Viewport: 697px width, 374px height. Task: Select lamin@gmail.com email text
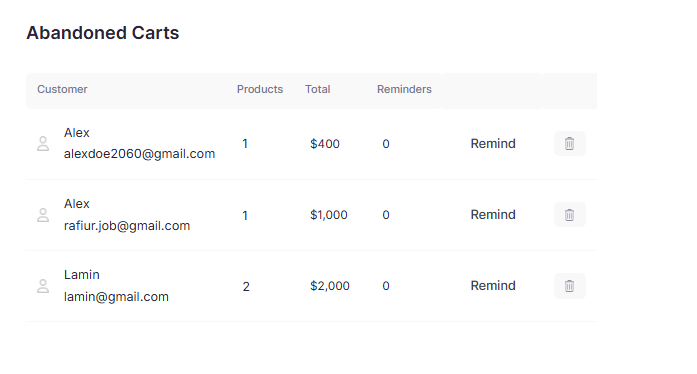116,297
